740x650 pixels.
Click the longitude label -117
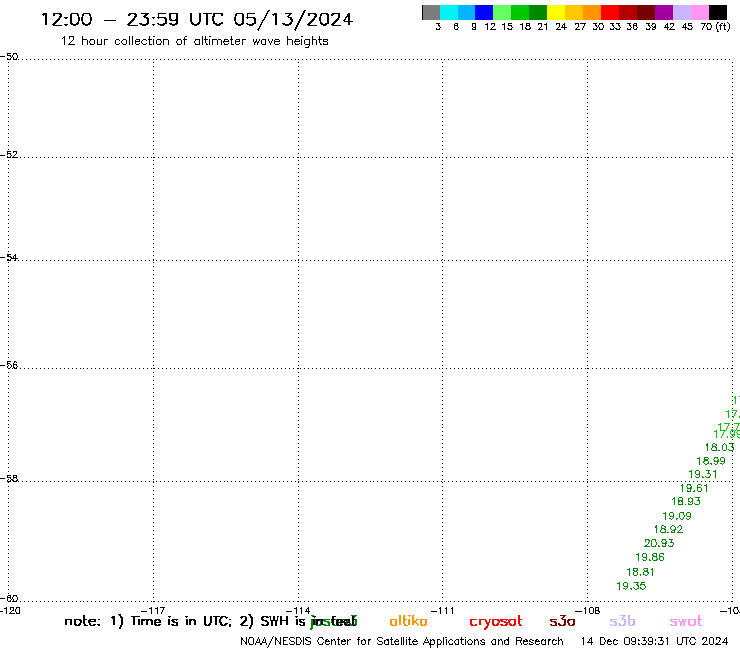(153, 611)
